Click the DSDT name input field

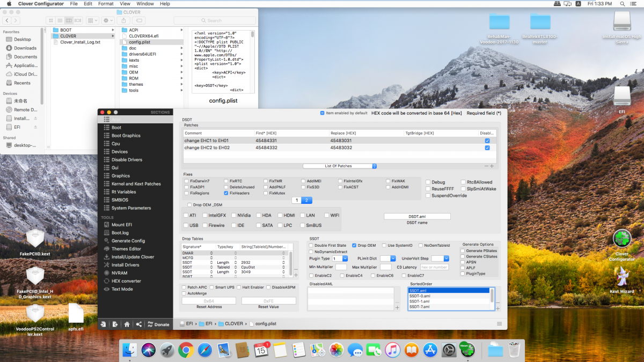[x=417, y=216]
